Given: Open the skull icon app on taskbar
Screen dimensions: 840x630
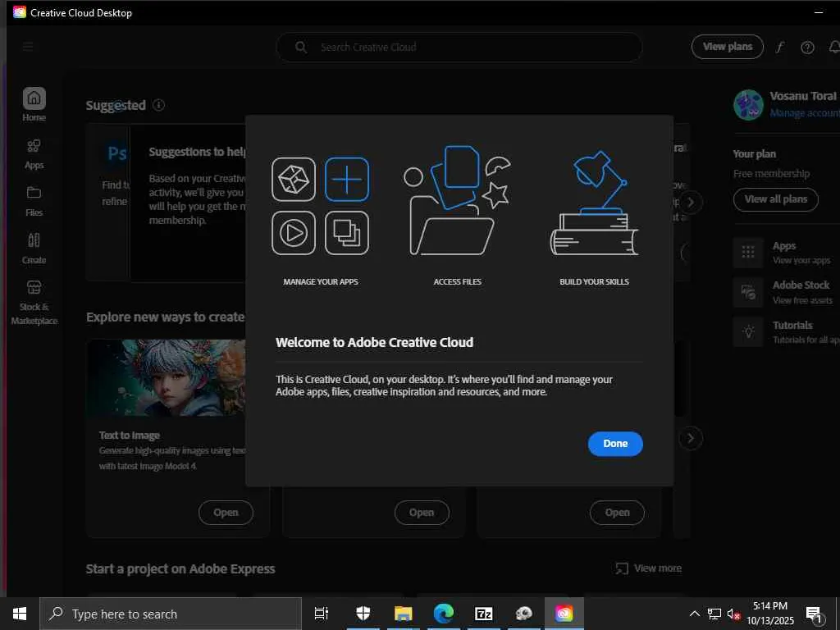Looking at the screenshot, I should pos(524,614).
